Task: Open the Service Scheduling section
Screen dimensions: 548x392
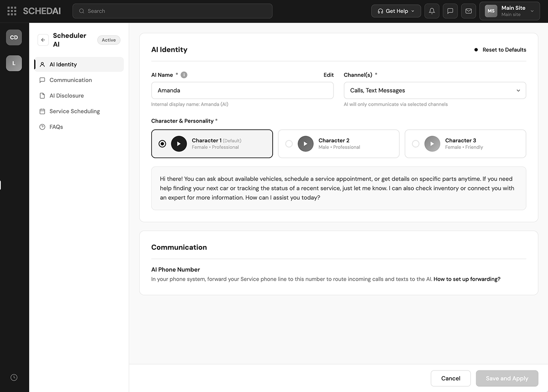Action: pyautogui.click(x=74, y=111)
